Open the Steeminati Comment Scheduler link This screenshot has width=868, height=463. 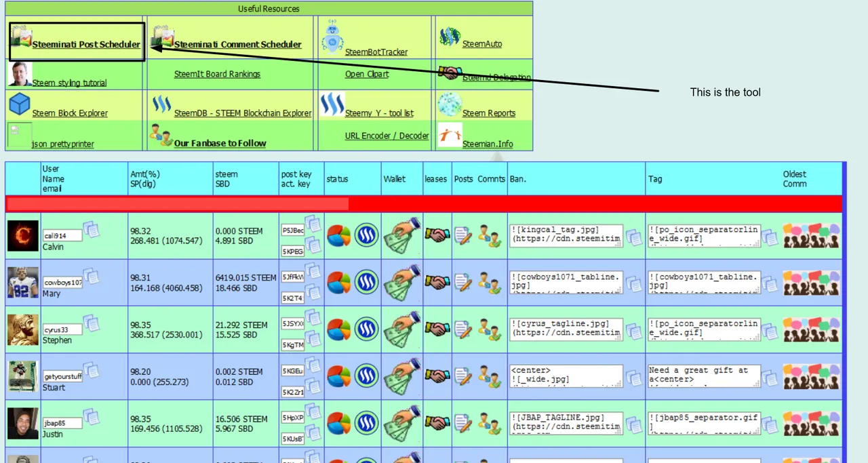coord(238,45)
